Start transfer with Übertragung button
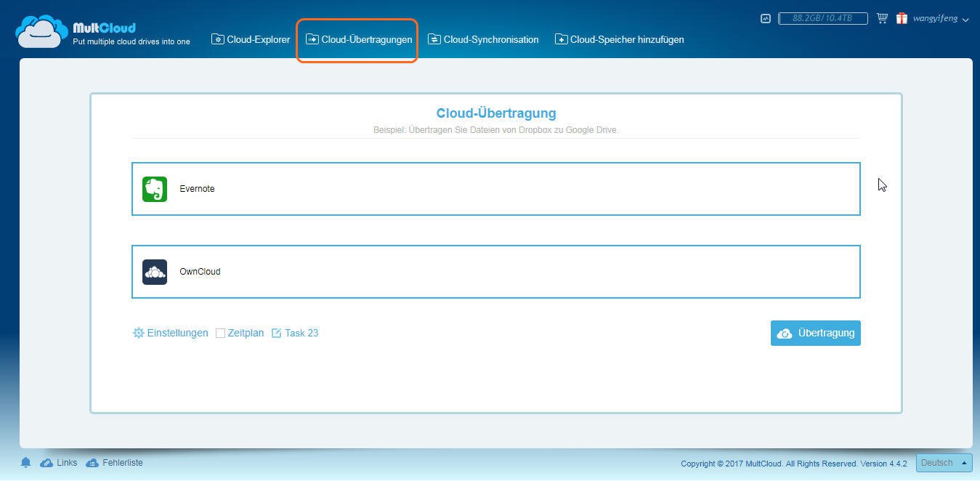 coord(815,333)
